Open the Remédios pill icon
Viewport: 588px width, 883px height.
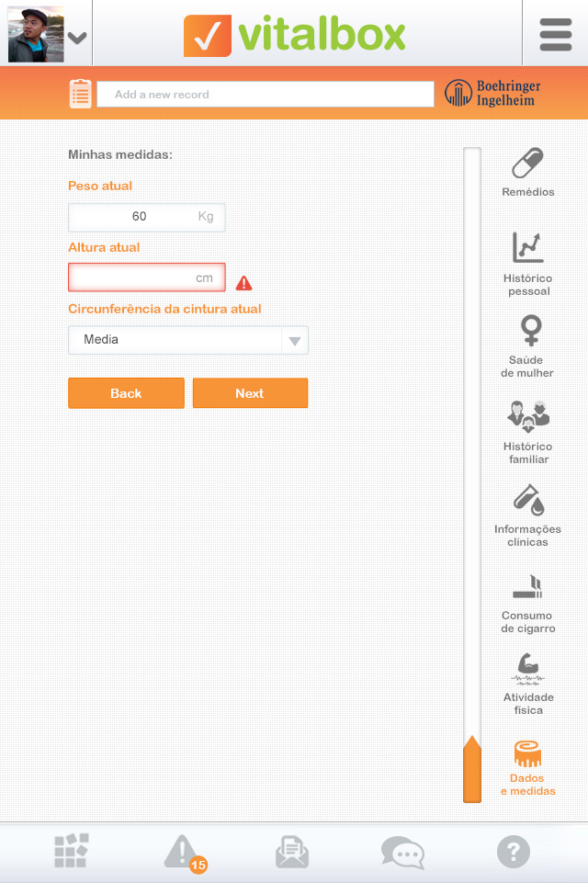[527, 165]
